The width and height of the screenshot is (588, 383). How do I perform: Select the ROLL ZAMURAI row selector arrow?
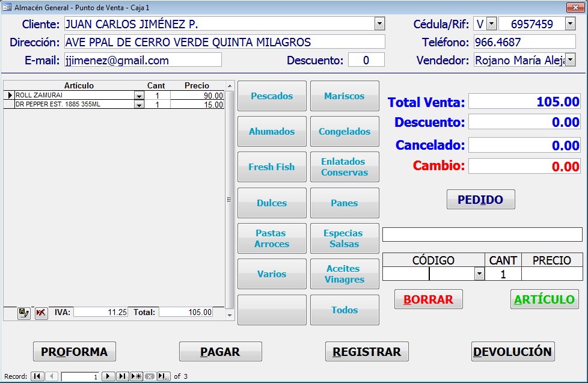[8, 95]
